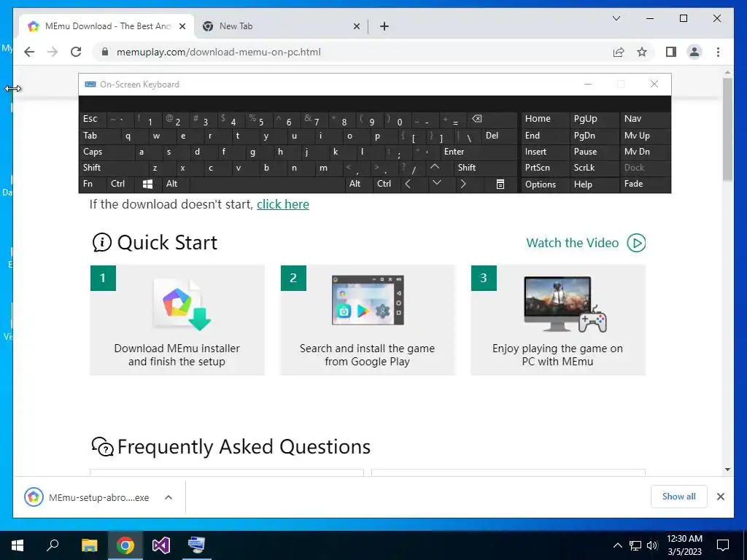Image resolution: width=747 pixels, height=560 pixels.
Task: Open notification center icon
Action: [723, 545]
